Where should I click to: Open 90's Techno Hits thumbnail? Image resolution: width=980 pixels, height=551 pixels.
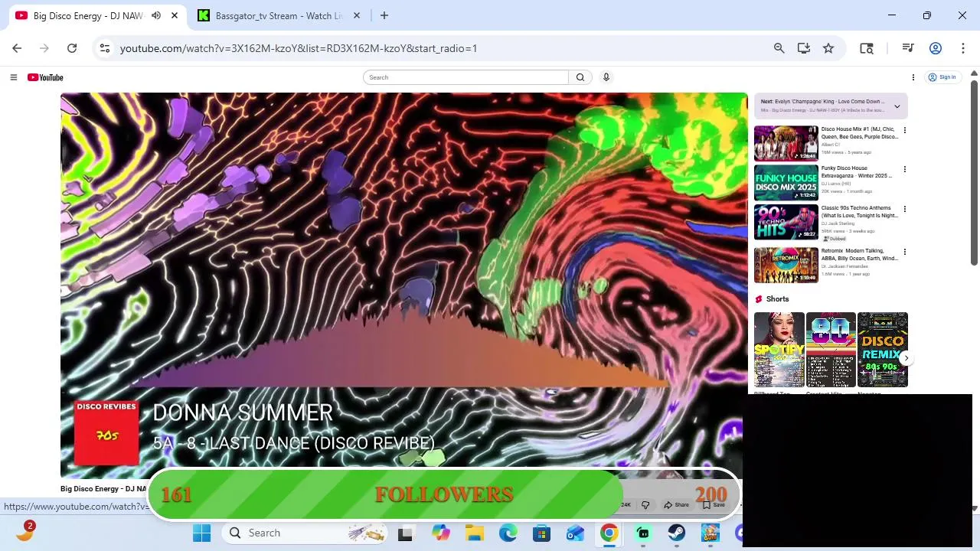tap(786, 223)
